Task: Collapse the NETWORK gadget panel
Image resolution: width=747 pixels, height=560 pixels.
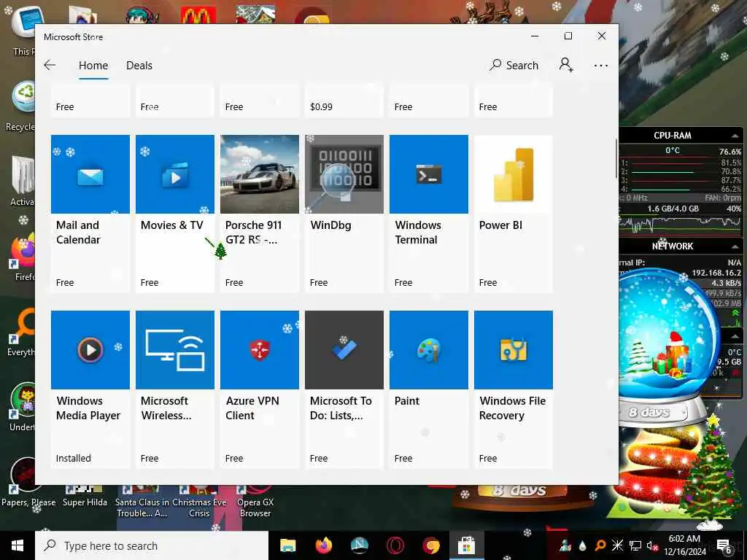Action: coord(735,246)
